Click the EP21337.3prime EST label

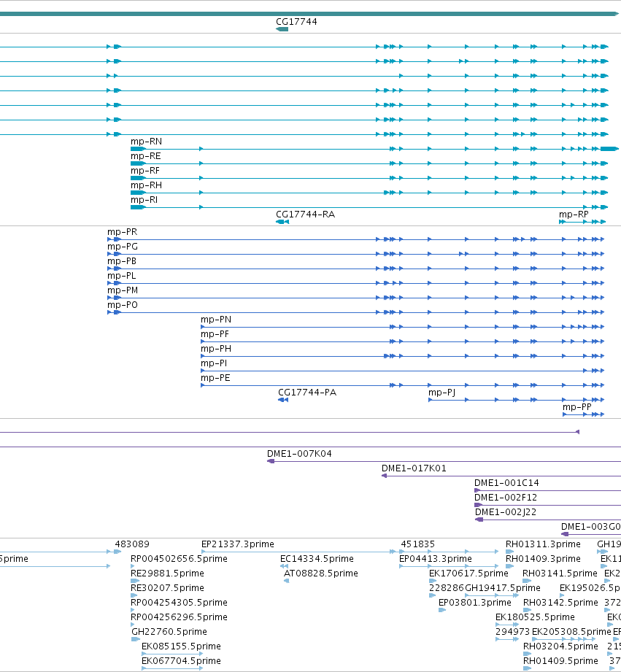point(238,544)
